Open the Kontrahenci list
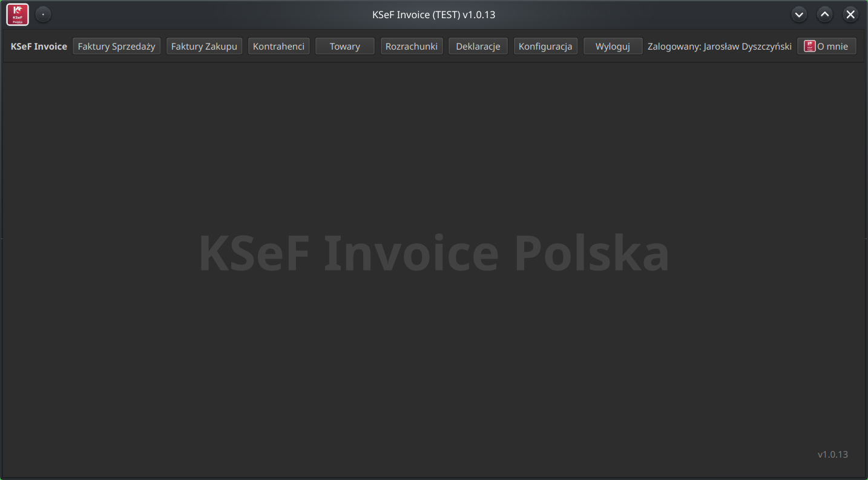The image size is (868, 480). point(278,45)
